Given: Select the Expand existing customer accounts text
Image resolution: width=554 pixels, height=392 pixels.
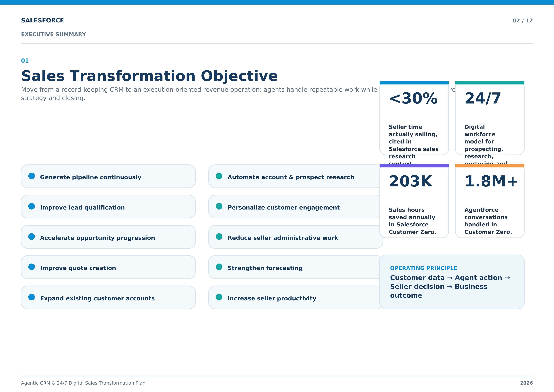Looking at the screenshot, I should click(97, 298).
